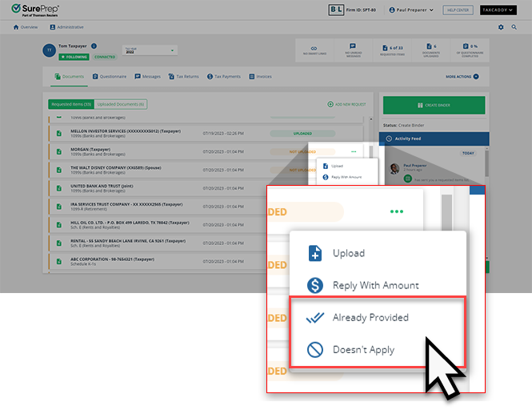Click the 6 Documents Uploaded tile
The height and width of the screenshot is (410, 532).
431,50
